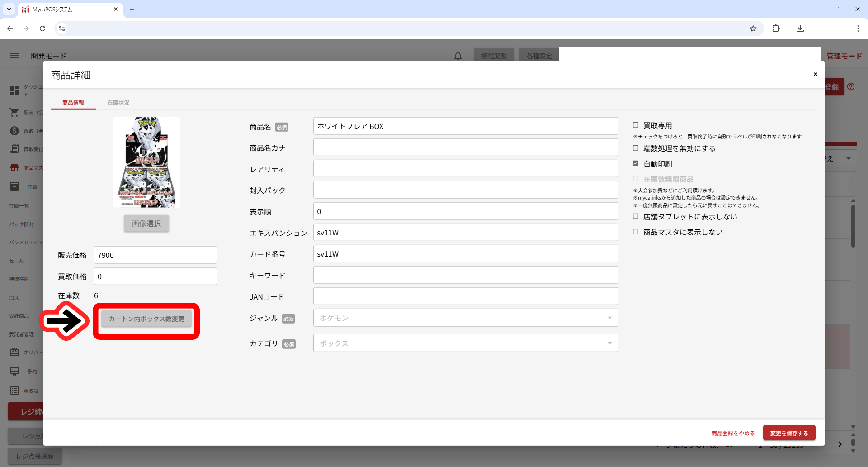The width and height of the screenshot is (868, 467).
Task: Check 店舗タブレットに表示しない option
Action: click(636, 216)
